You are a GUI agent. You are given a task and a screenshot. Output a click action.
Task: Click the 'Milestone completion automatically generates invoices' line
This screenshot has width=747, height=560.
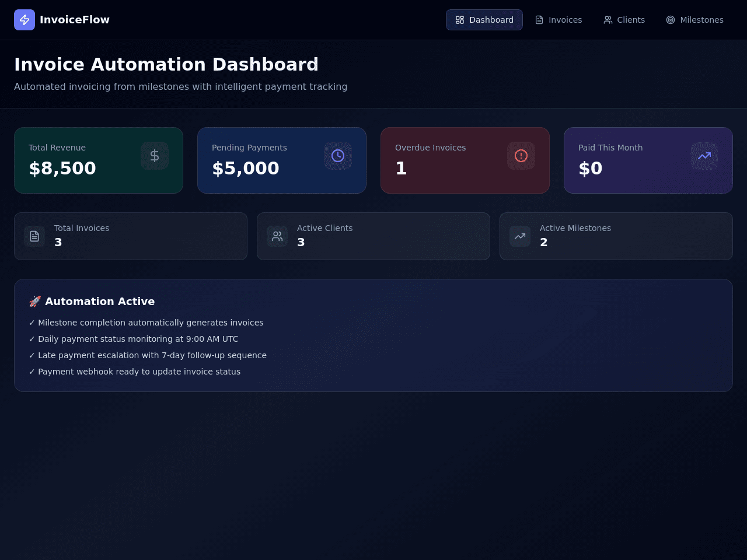[146, 323]
